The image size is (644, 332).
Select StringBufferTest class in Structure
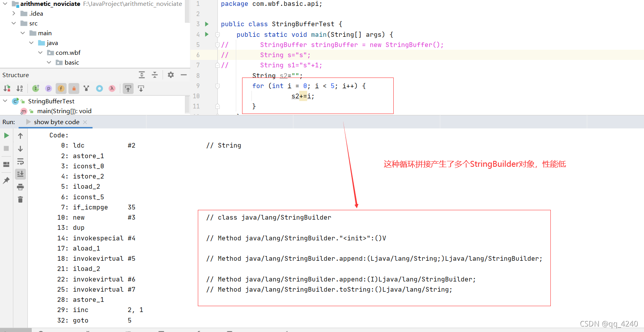click(x=51, y=101)
